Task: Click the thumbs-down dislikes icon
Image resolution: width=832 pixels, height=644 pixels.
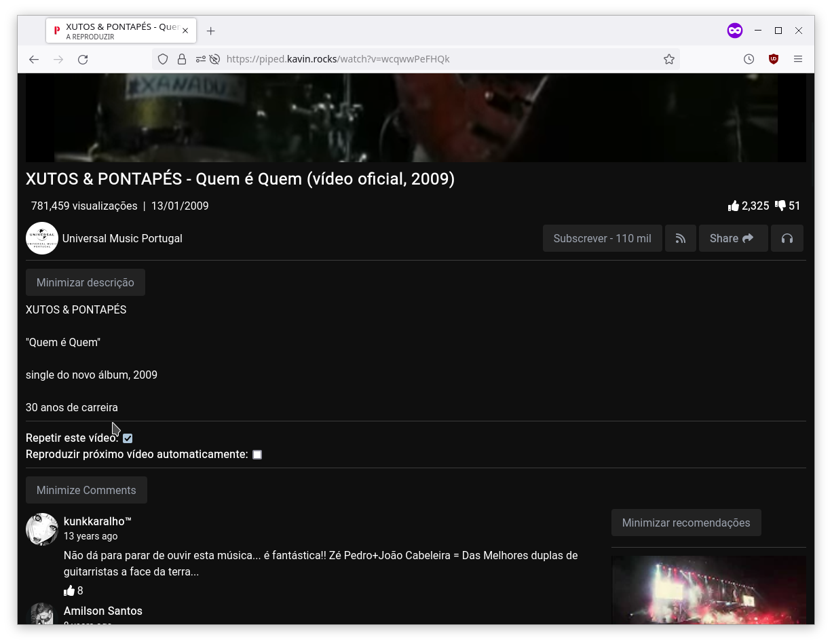Action: (x=780, y=206)
